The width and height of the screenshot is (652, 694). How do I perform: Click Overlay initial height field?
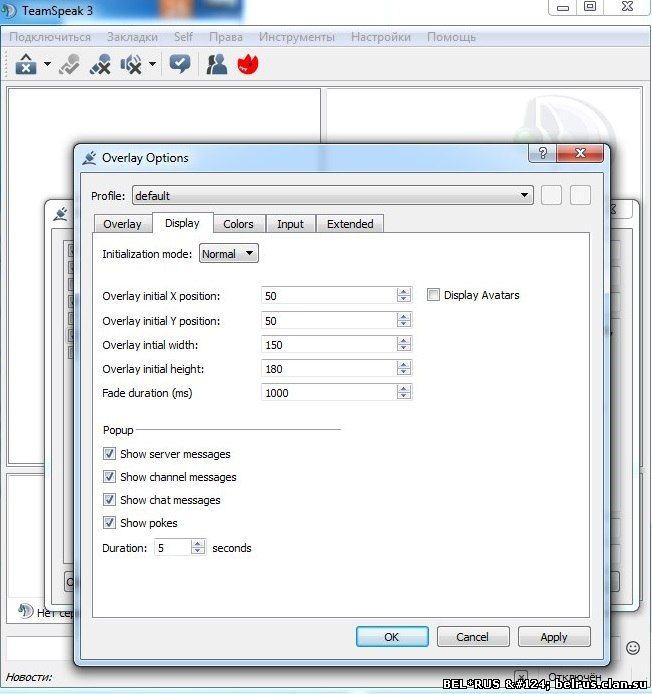pyautogui.click(x=329, y=368)
